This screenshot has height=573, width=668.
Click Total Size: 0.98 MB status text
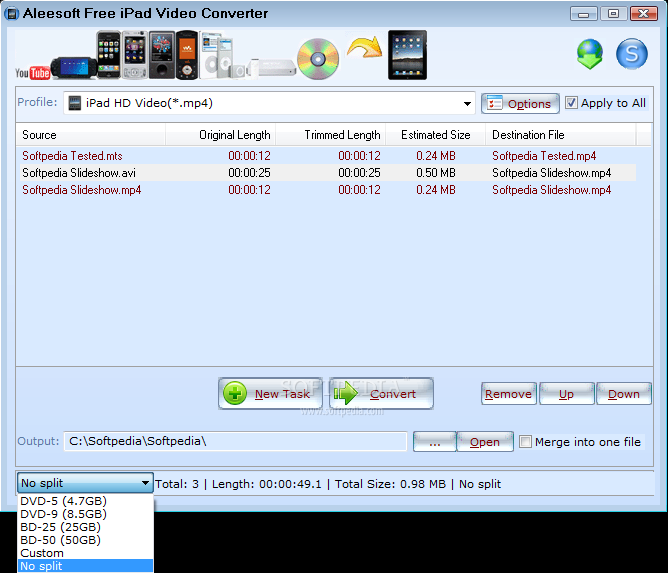[x=390, y=484]
